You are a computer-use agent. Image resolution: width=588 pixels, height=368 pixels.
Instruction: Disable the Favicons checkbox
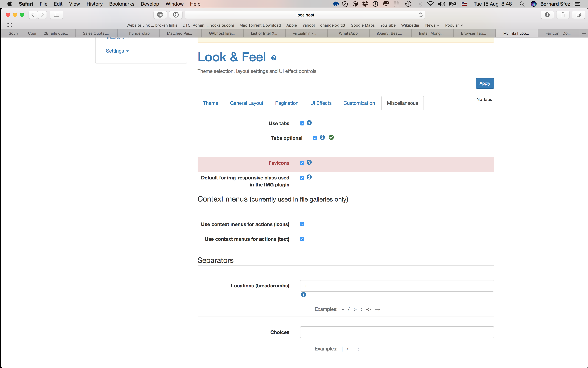point(302,163)
